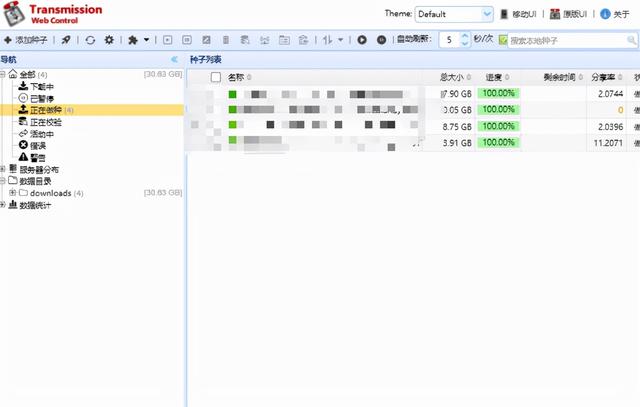Click the circular reload icon in toolbar
640x407 pixels.
pyautogui.click(x=90, y=40)
